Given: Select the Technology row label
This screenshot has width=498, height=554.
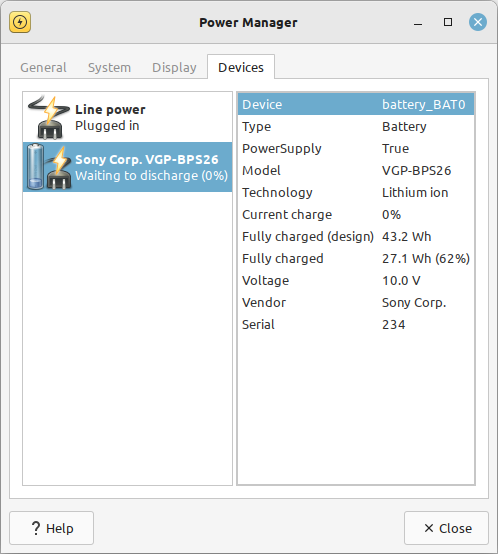Looking at the screenshot, I should [x=277, y=193].
